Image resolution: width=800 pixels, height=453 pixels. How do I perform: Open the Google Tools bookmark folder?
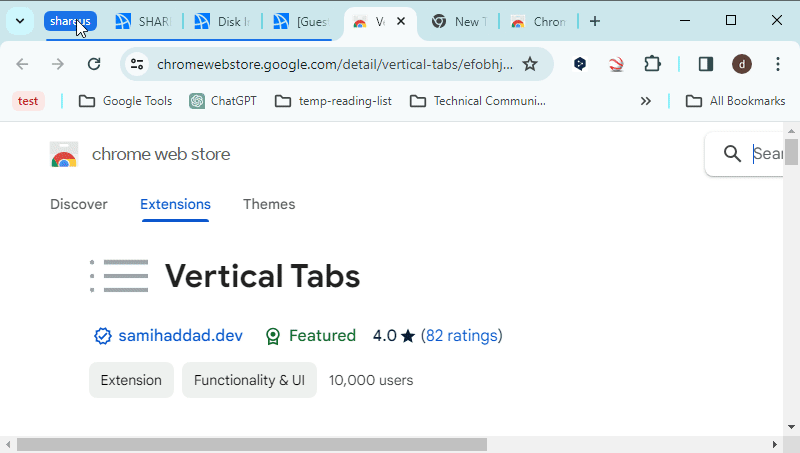tap(126, 101)
